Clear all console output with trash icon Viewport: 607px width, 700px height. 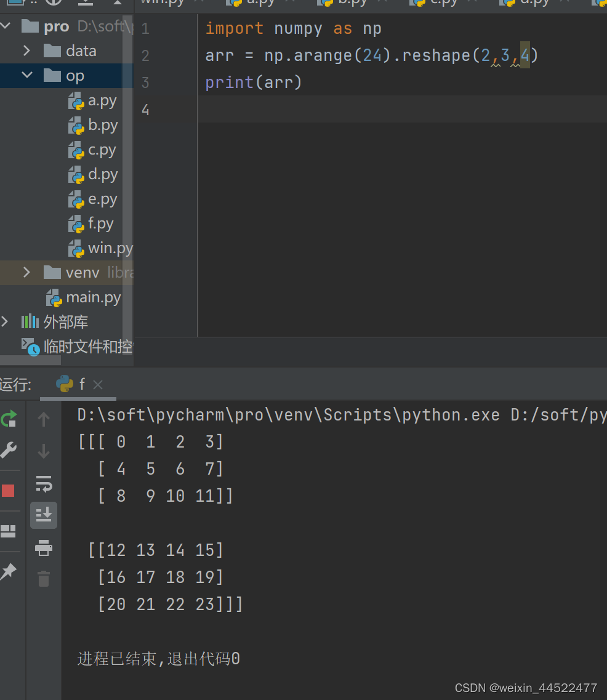(x=44, y=579)
